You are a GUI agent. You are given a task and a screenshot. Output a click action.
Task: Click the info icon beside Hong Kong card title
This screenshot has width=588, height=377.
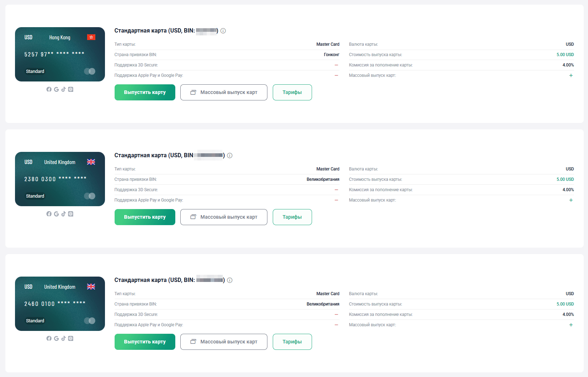click(x=223, y=31)
